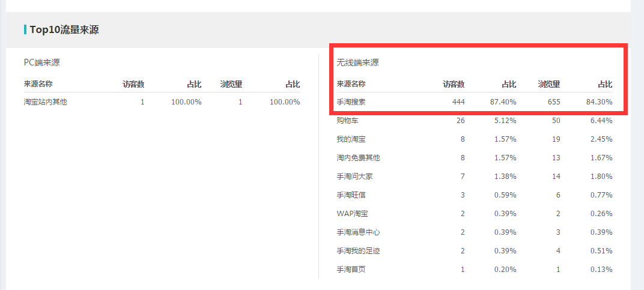Click 淘宝站内其他 in the PC sources
Image resolution: width=644 pixels, height=290 pixels.
coord(45,102)
